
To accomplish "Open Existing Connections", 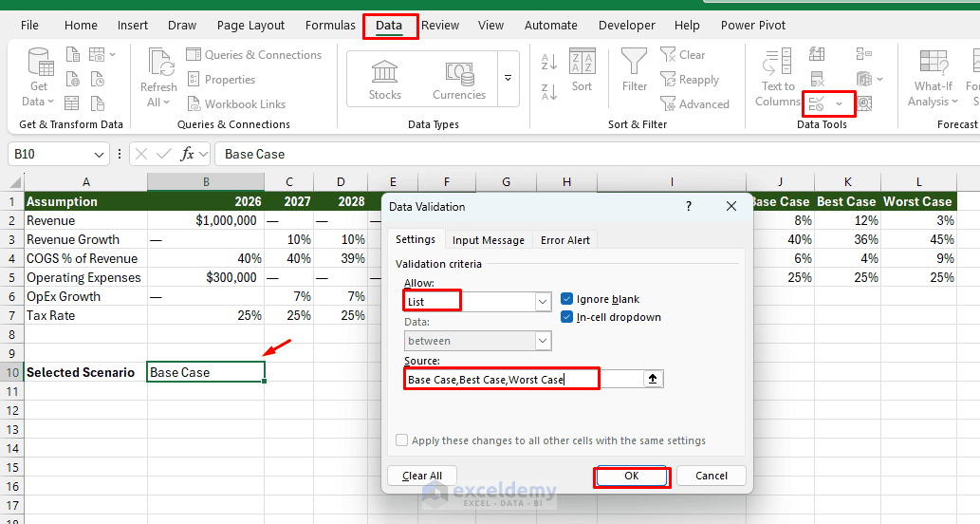I will [98, 103].
